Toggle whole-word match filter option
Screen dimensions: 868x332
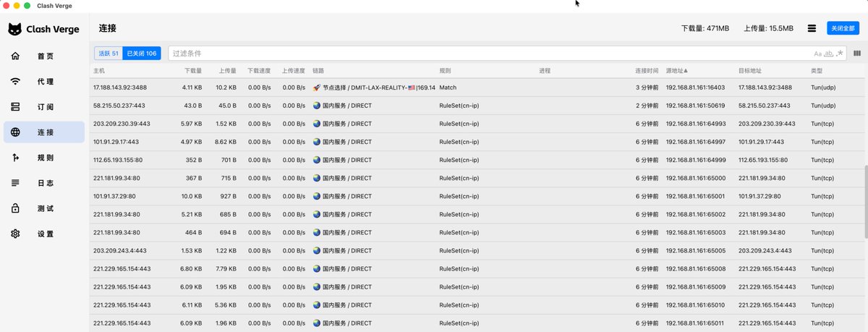pyautogui.click(x=829, y=54)
